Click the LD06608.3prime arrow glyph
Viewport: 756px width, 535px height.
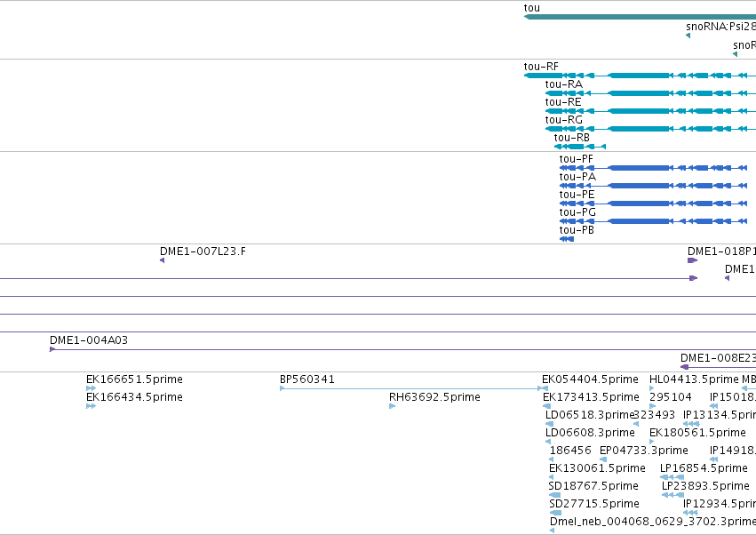click(x=547, y=442)
